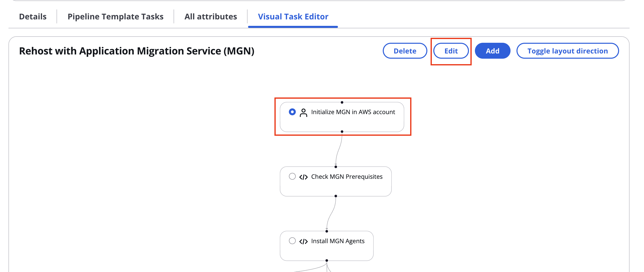The width and height of the screenshot is (644, 272).
Task: Click the Check MGN Prerequisites label
Action: coord(347,177)
